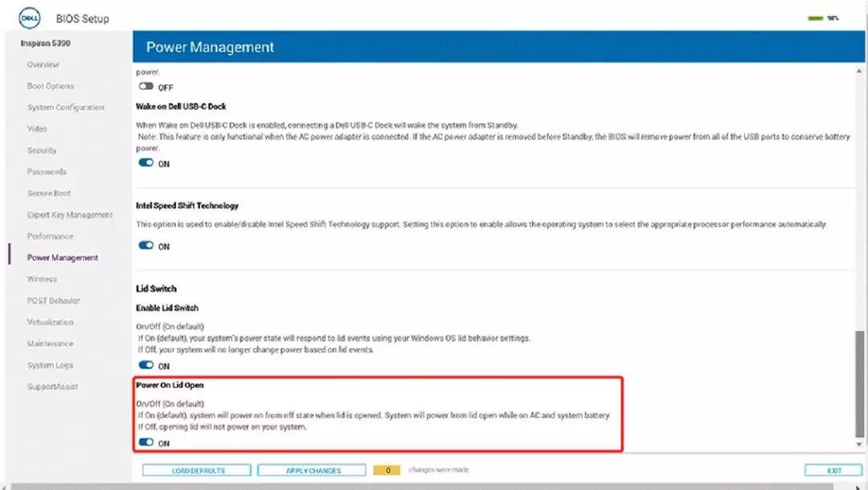Select Power Management in sidebar
This screenshot has height=490, width=868.
(x=63, y=258)
